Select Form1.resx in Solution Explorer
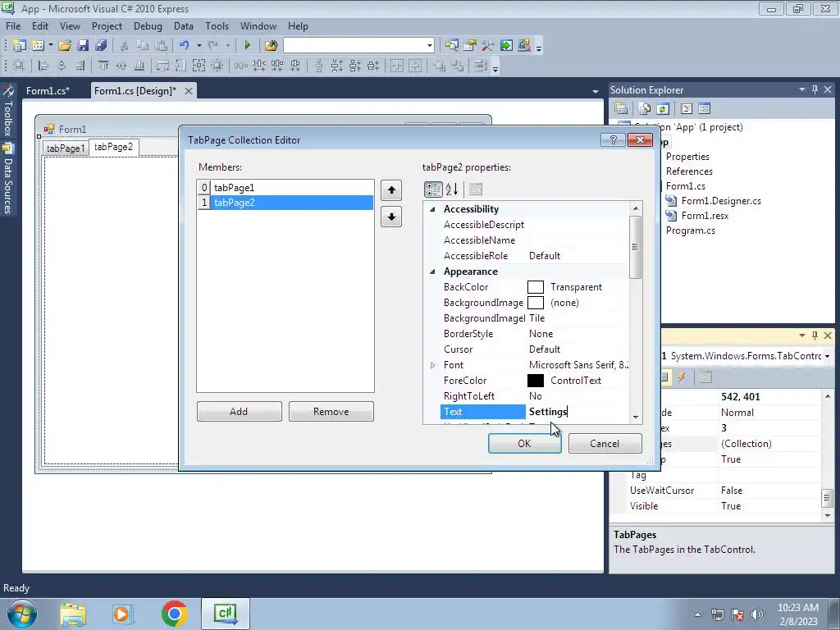This screenshot has width=840, height=630. [705, 216]
